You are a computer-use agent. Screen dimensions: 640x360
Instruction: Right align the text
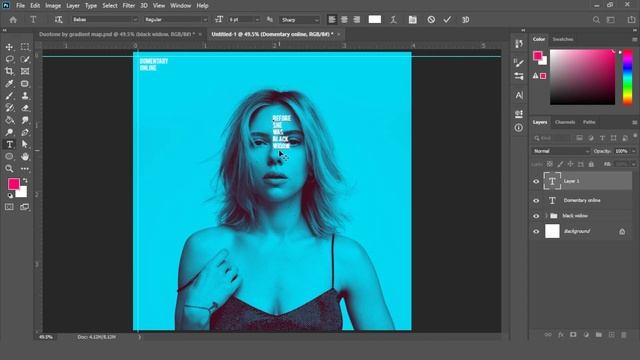(x=357, y=20)
